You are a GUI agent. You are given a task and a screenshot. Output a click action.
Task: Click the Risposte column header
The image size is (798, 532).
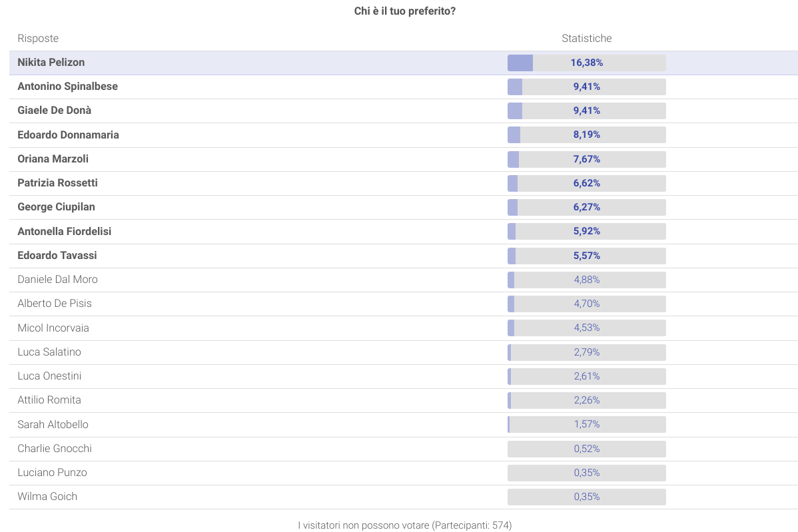pyautogui.click(x=38, y=39)
